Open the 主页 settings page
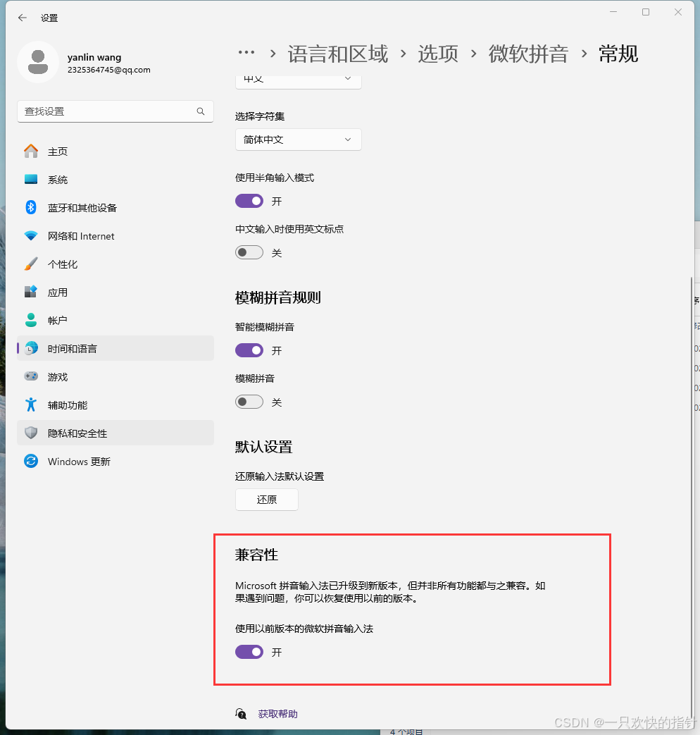 115,152
